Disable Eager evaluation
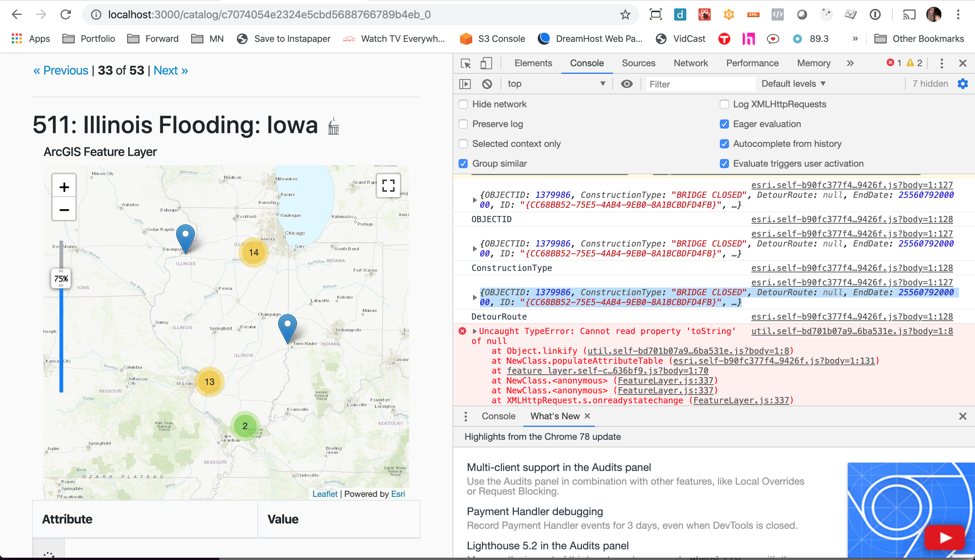 click(724, 124)
